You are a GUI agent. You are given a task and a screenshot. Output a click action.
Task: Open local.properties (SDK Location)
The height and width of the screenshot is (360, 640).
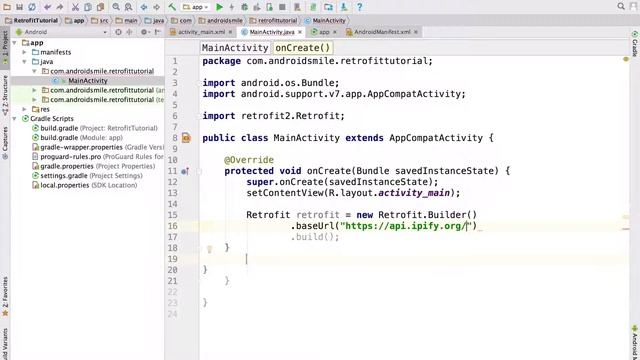pos(84,185)
